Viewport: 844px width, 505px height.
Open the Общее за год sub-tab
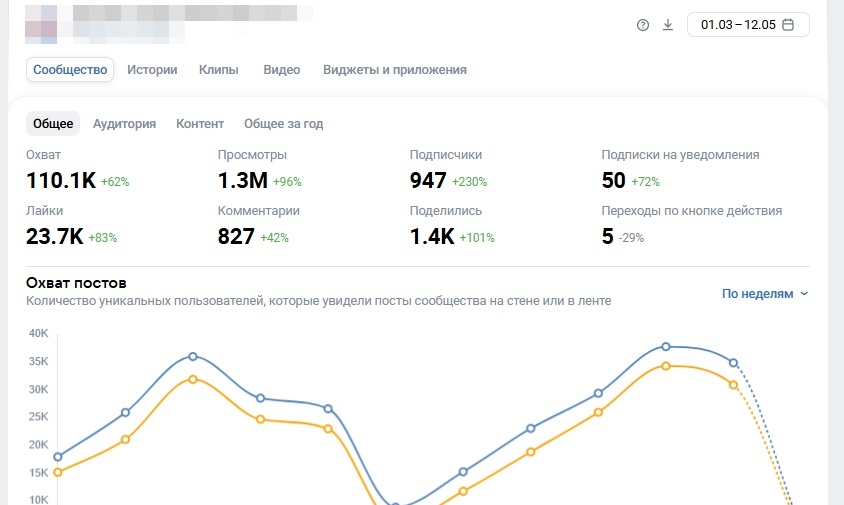284,123
